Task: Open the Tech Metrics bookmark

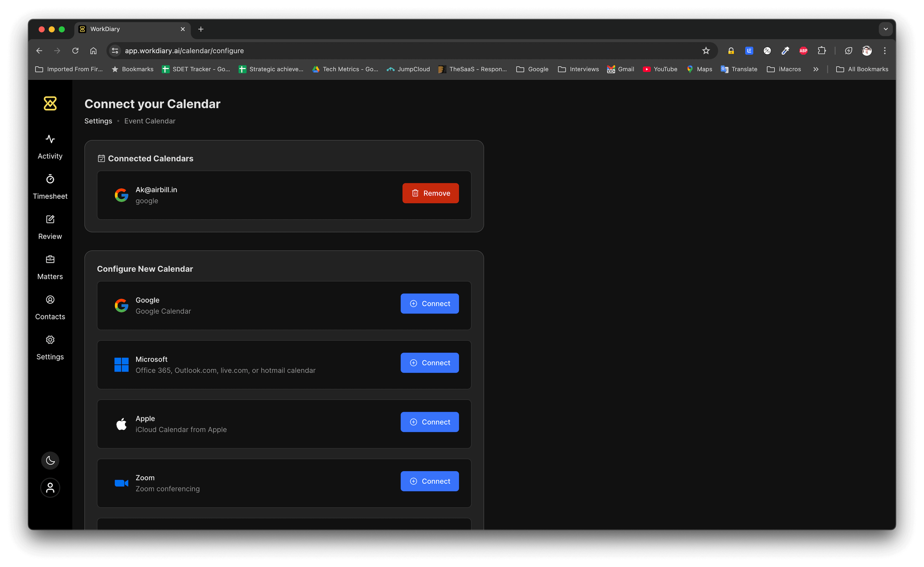Action: click(x=345, y=69)
